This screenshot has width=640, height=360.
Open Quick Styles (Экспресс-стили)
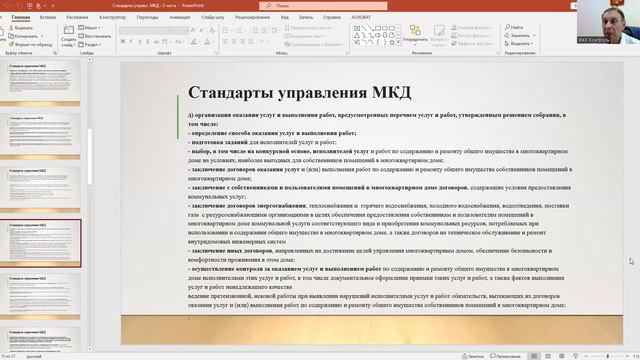(x=439, y=35)
